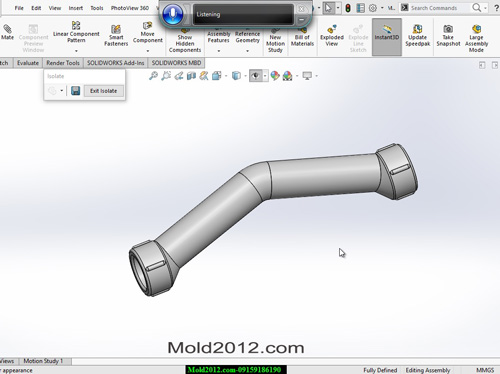The image size is (500, 374).
Task: Open Display Style cube icon
Action: click(236, 76)
